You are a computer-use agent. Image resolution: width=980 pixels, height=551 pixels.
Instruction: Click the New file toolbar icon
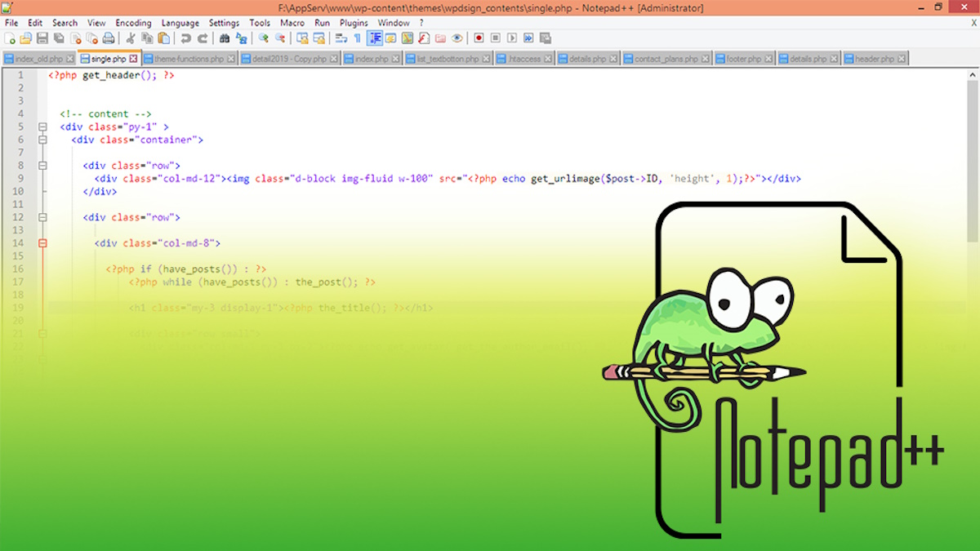[x=10, y=38]
